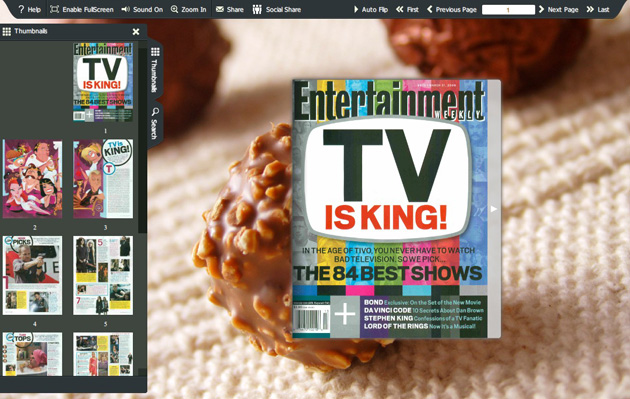The width and height of the screenshot is (630, 399).
Task: Click the thumbnails panel scrollbar
Action: [142, 141]
